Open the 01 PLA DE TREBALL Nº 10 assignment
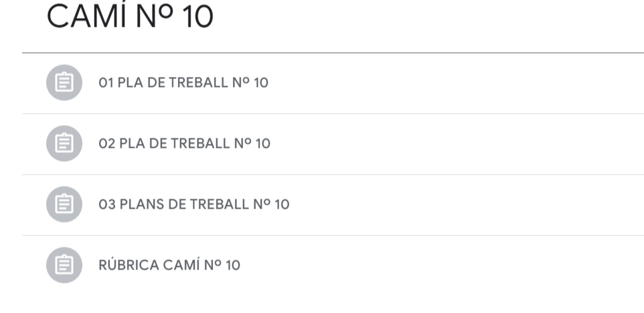 [183, 83]
